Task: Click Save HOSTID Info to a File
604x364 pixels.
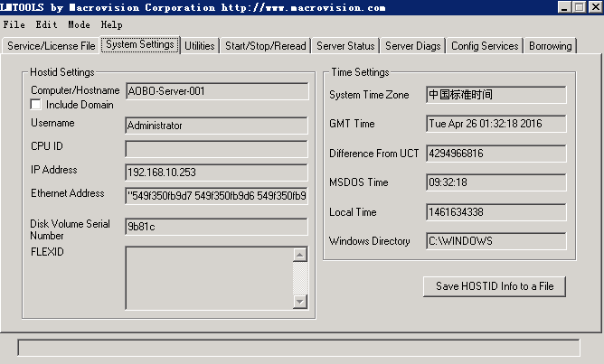Action: [495, 286]
